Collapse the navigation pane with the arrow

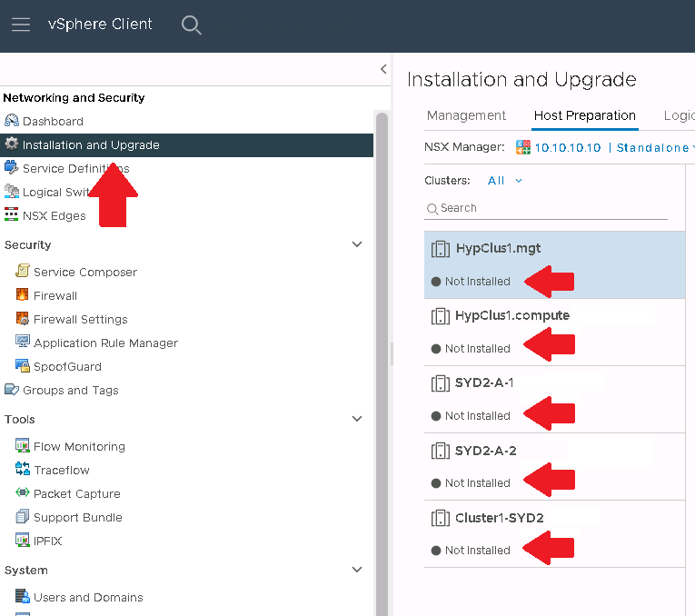pyautogui.click(x=383, y=69)
